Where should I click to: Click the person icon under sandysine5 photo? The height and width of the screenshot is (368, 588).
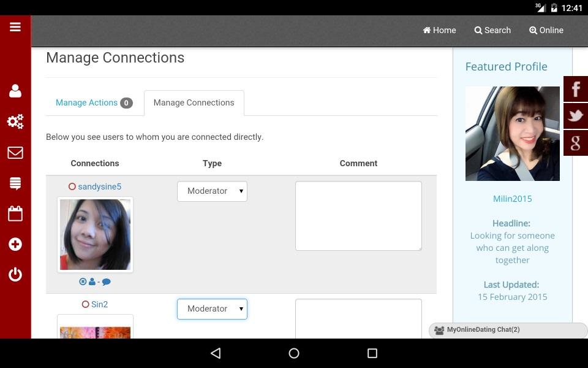coord(92,282)
